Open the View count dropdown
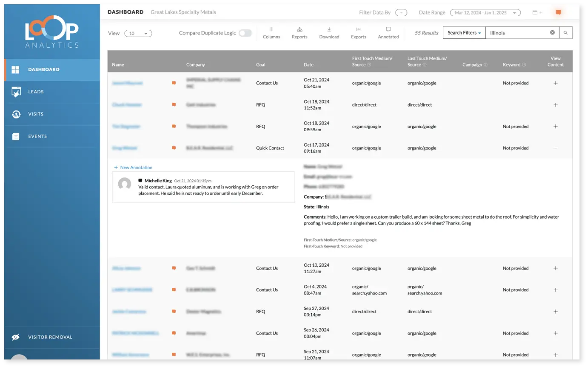This screenshot has width=588, height=368. [138, 34]
